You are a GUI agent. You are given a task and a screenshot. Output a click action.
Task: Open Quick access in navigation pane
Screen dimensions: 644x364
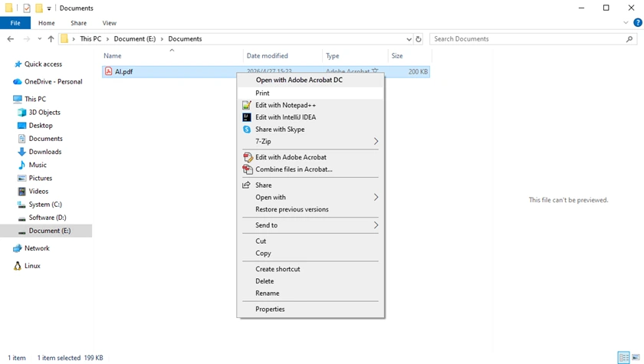pyautogui.click(x=43, y=64)
